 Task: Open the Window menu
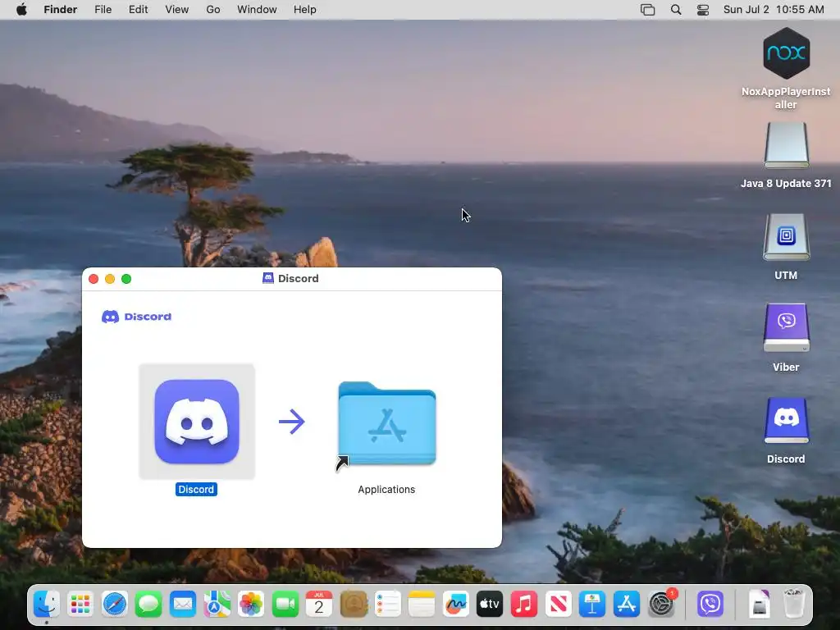coord(257,10)
